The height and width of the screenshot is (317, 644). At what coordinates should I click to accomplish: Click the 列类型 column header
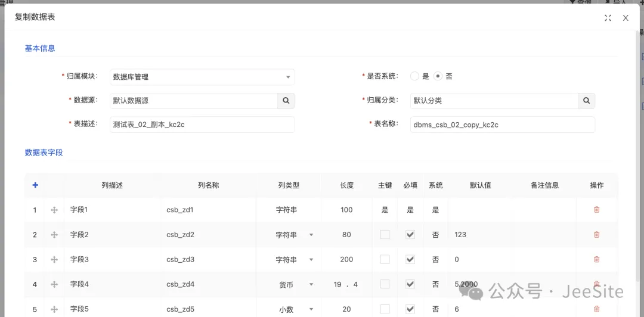289,185
